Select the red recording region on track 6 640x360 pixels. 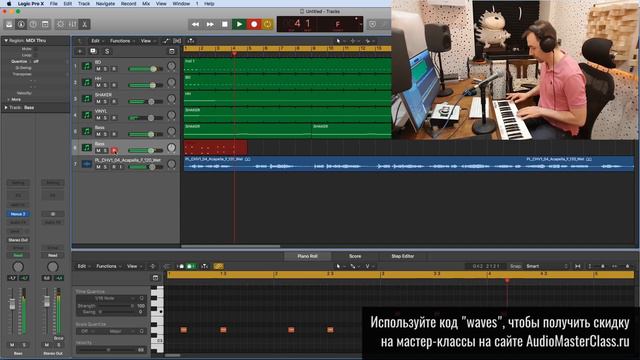coord(215,147)
